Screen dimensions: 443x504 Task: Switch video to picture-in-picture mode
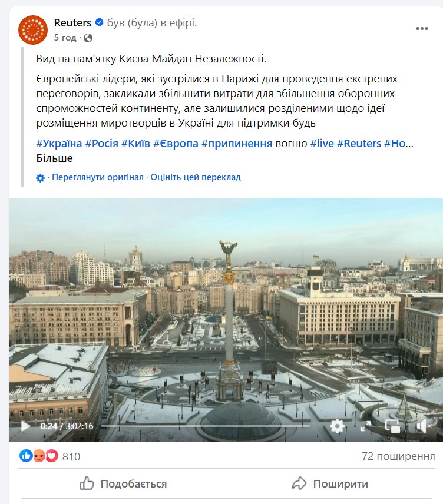pyautogui.click(x=392, y=426)
